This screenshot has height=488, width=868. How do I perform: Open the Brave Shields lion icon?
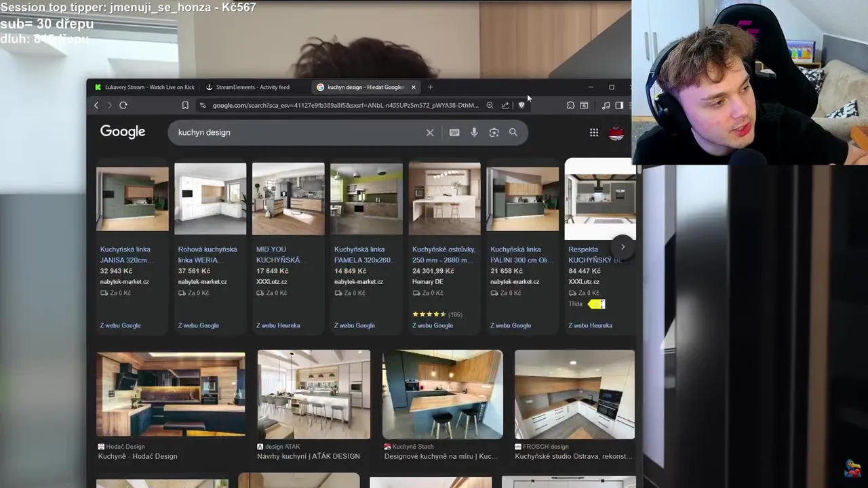coord(521,105)
